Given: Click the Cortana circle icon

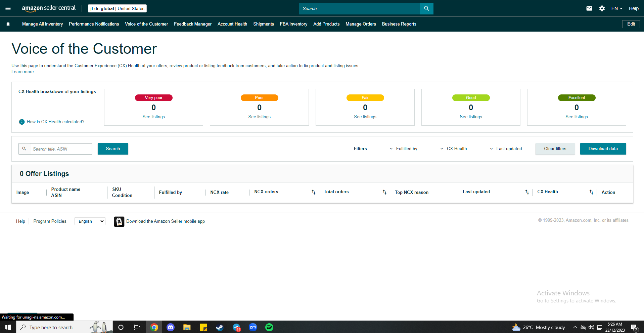Looking at the screenshot, I should coord(121,327).
